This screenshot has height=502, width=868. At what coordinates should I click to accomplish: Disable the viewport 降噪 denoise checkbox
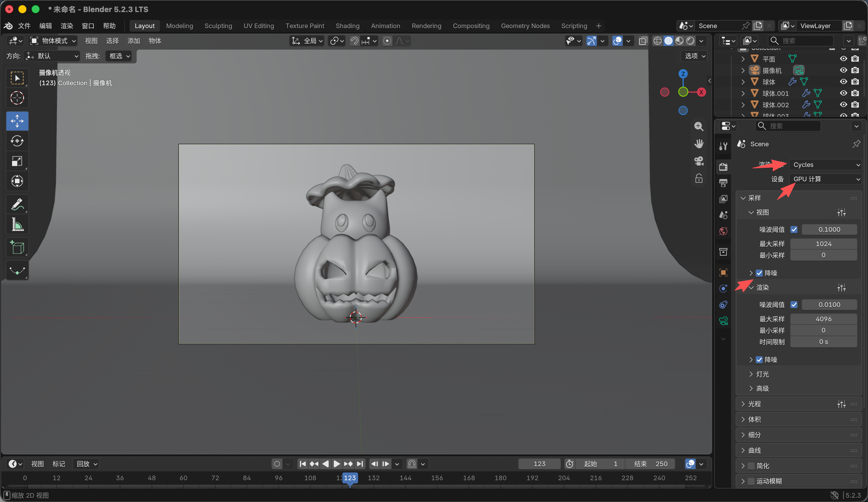point(759,273)
